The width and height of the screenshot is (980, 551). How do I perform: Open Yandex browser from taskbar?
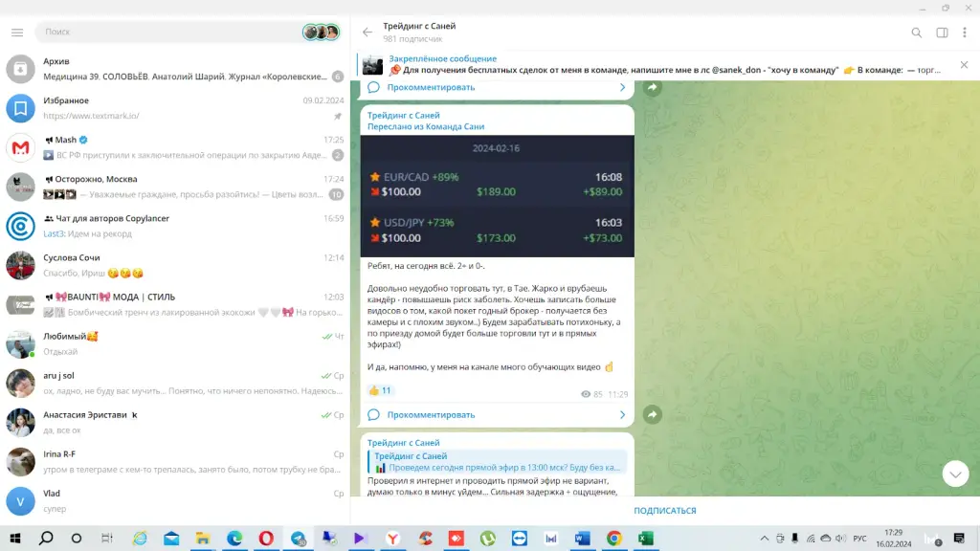click(x=392, y=539)
